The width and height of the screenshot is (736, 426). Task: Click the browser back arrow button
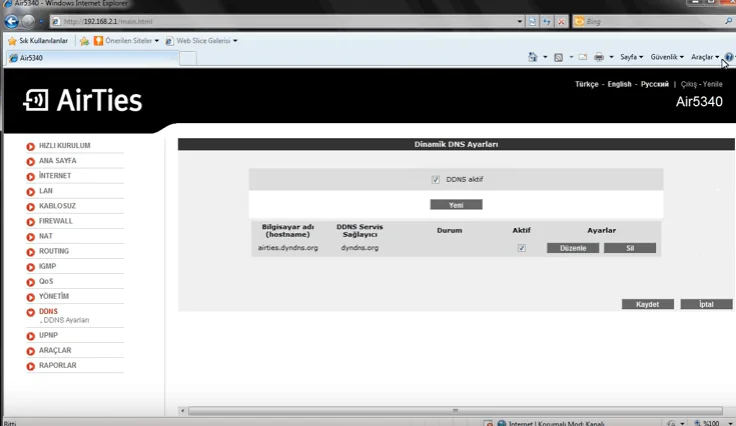(x=12, y=21)
